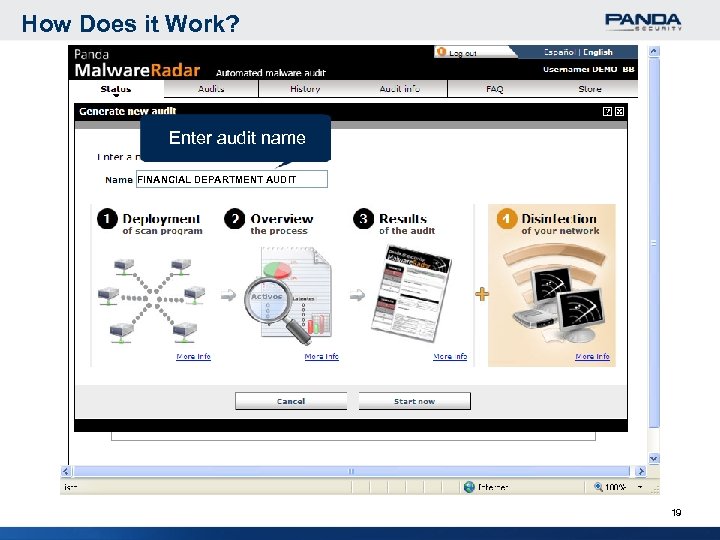Image resolution: width=720 pixels, height=540 pixels.
Task: Click the Deployment heading text
Action: pyautogui.click(x=161, y=219)
